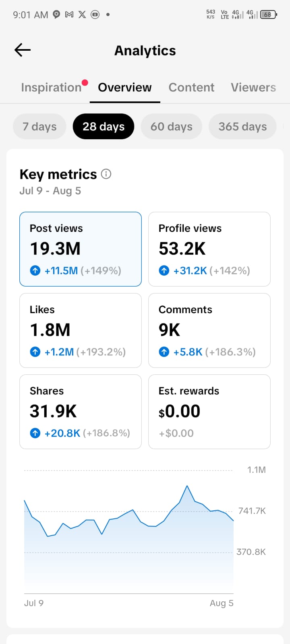Tap the Post views blue up-arrow icon

click(x=35, y=270)
